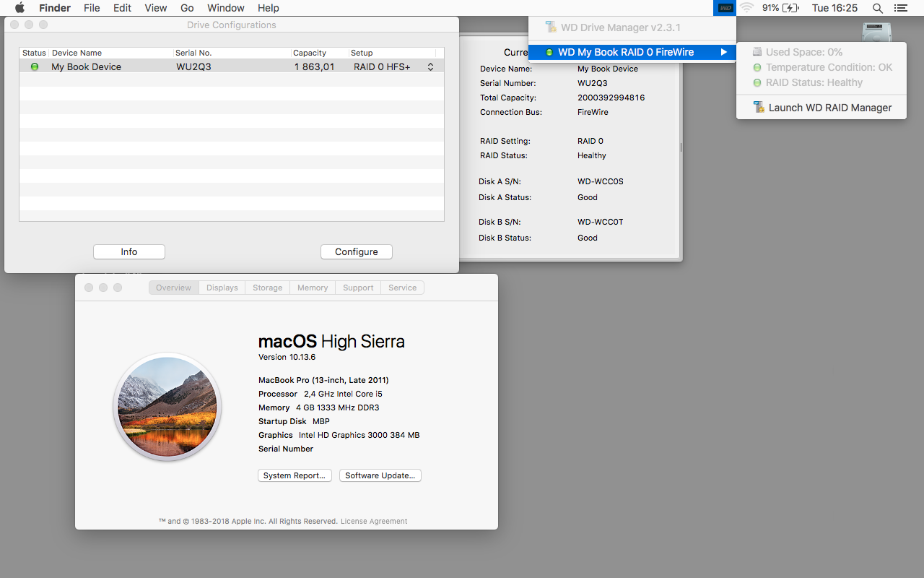Click the RAID Status: Healthy submenu entry
This screenshot has height=578, width=924.
pyautogui.click(x=821, y=82)
